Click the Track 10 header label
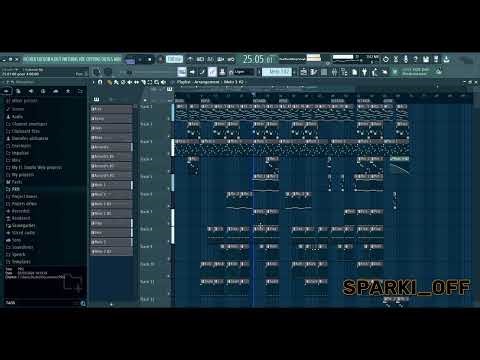The width and height of the screenshot is (480, 360). (x=147, y=264)
